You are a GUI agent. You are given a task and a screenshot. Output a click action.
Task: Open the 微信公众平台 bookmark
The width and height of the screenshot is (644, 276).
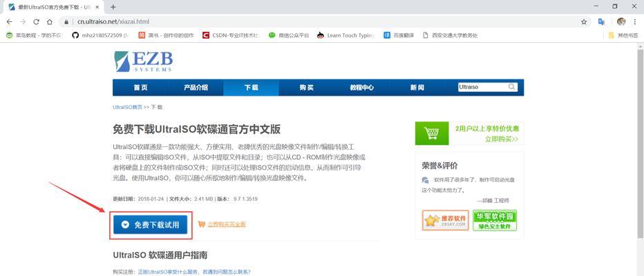(289, 35)
